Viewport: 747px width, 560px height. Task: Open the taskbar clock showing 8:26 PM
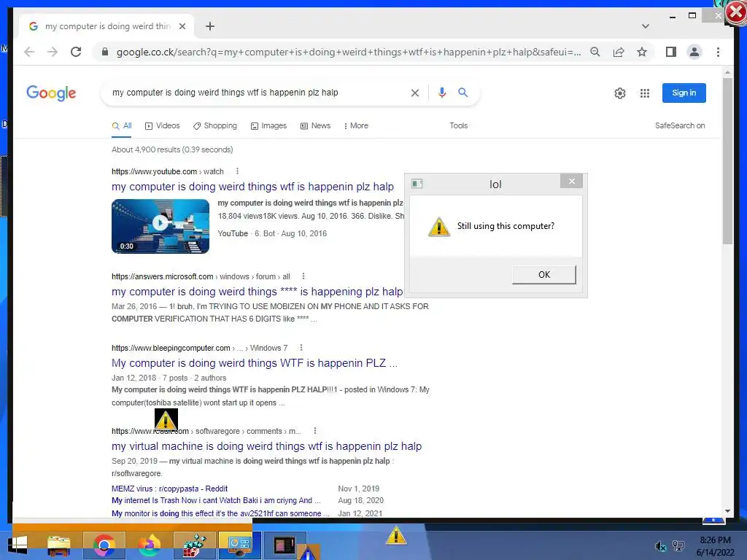tap(715, 546)
